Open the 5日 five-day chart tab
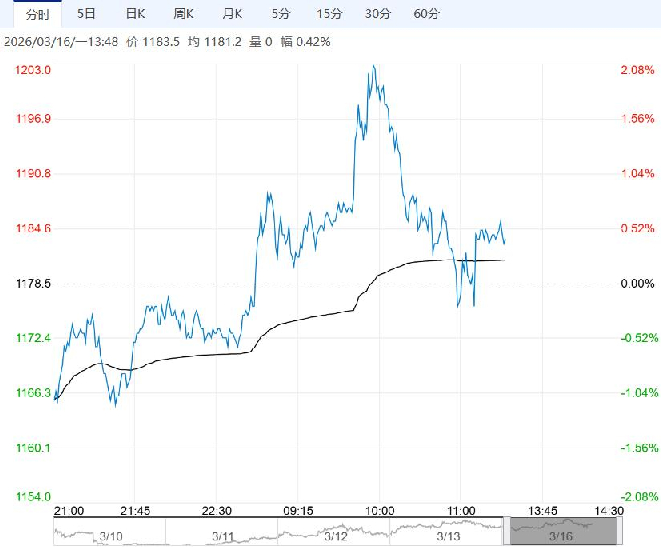Viewport: 661px width, 547px height. [x=87, y=14]
